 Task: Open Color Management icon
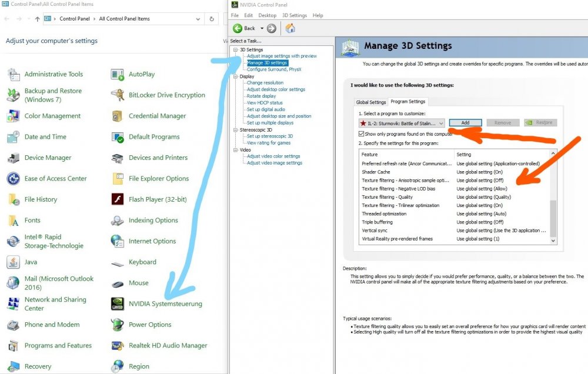point(14,116)
